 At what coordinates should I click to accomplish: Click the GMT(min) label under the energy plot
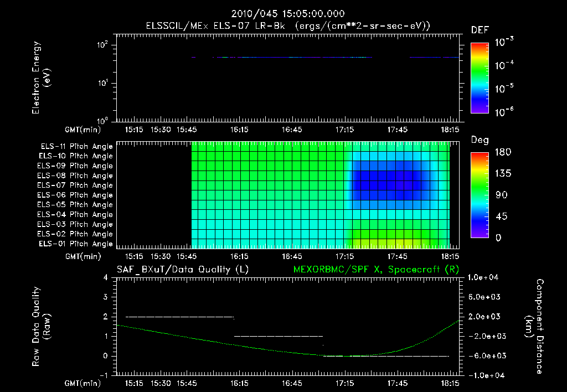[x=83, y=130]
